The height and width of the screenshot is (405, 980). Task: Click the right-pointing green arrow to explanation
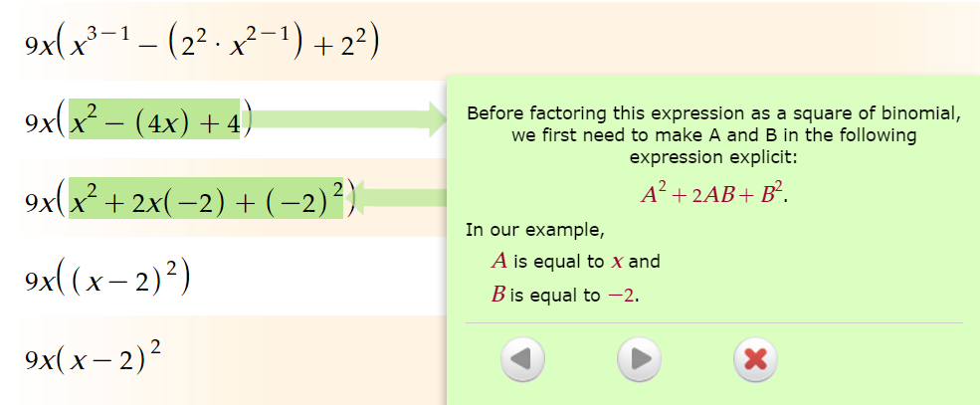click(349, 118)
